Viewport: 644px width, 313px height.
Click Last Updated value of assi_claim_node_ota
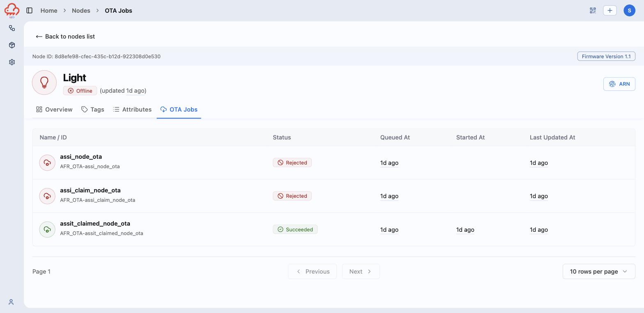point(539,196)
